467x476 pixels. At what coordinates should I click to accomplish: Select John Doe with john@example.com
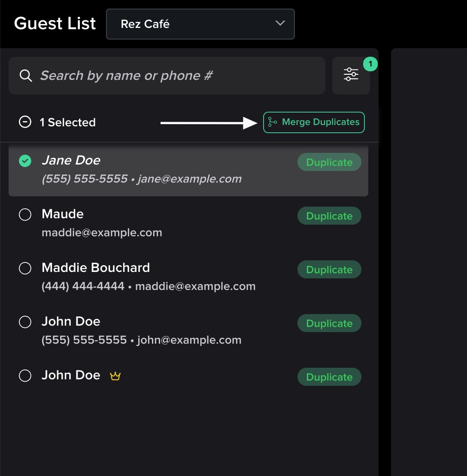coord(25,322)
